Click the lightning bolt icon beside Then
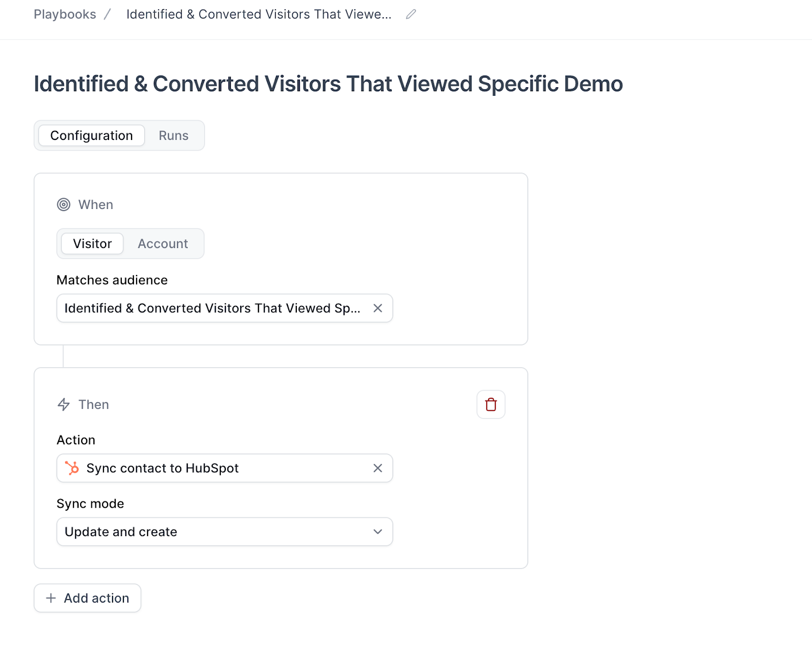 pyautogui.click(x=63, y=404)
